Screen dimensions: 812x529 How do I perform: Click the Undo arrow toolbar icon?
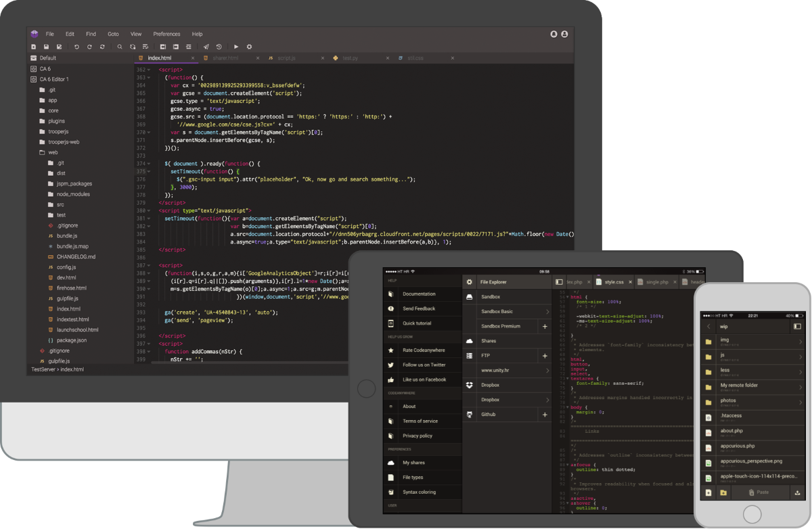76,47
